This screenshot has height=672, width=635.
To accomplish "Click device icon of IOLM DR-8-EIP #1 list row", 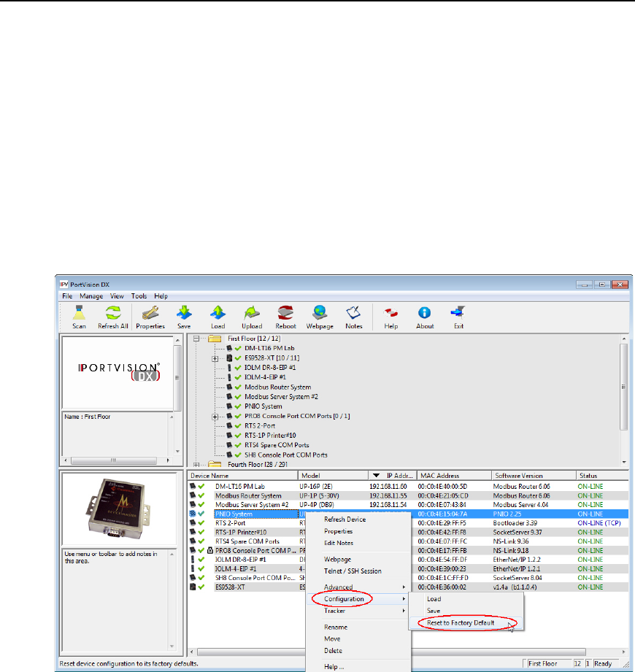I will [x=193, y=560].
